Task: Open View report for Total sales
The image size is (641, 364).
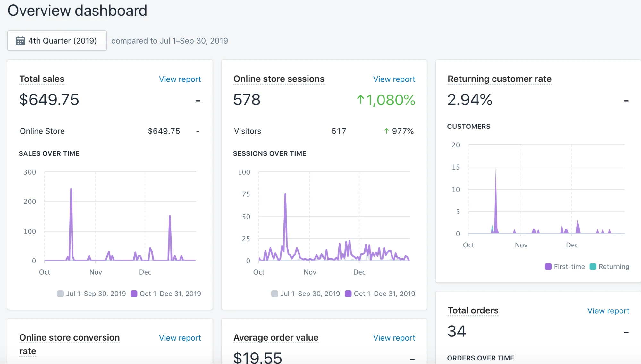Action: pos(180,79)
